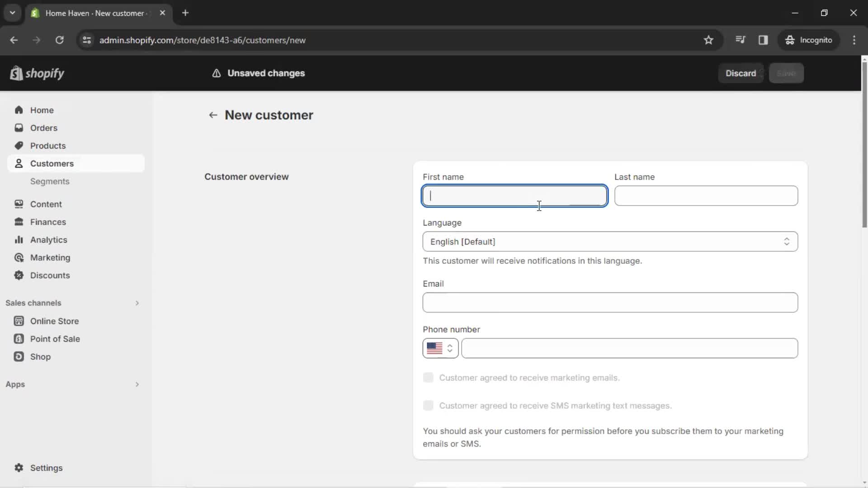Viewport: 868px width, 488px height.
Task: Navigate to Orders section
Action: (43, 127)
